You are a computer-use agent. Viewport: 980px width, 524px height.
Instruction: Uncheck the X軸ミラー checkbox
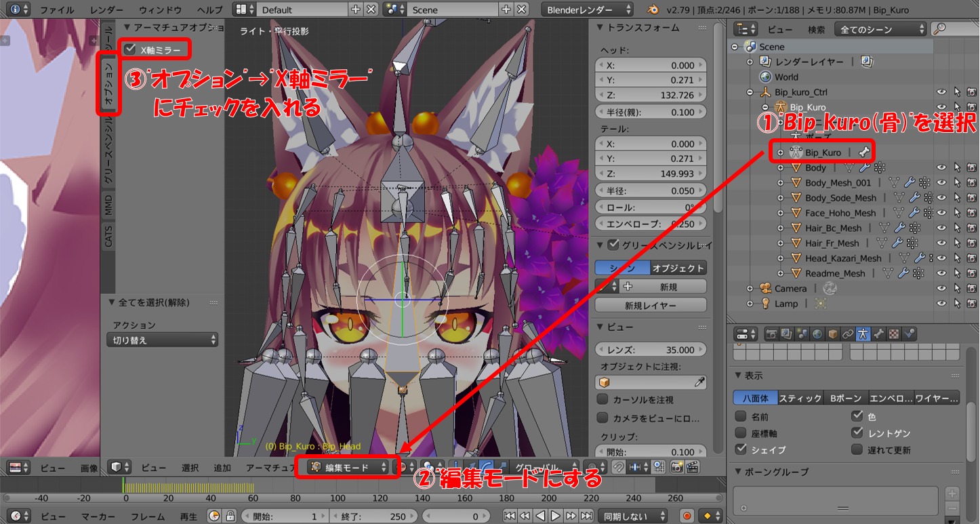(x=130, y=49)
